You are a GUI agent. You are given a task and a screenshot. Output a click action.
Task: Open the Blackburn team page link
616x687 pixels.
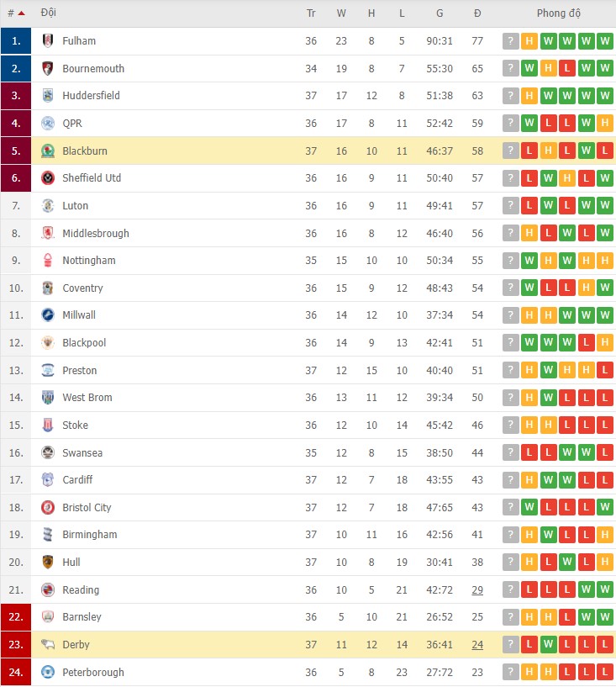(84, 151)
